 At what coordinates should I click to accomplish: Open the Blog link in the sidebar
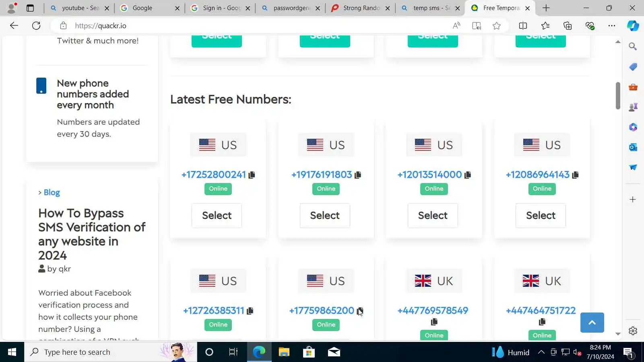coord(52,193)
